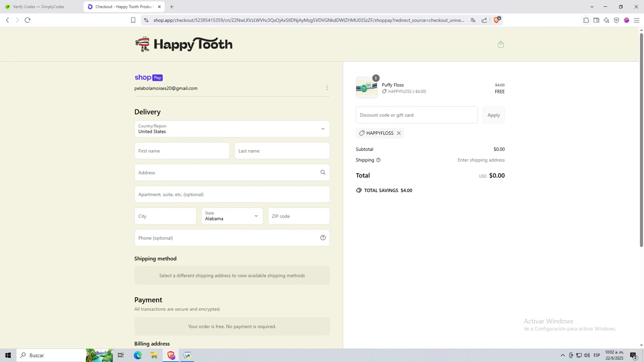Go forward in browser history
644x362 pixels.
(x=17, y=20)
